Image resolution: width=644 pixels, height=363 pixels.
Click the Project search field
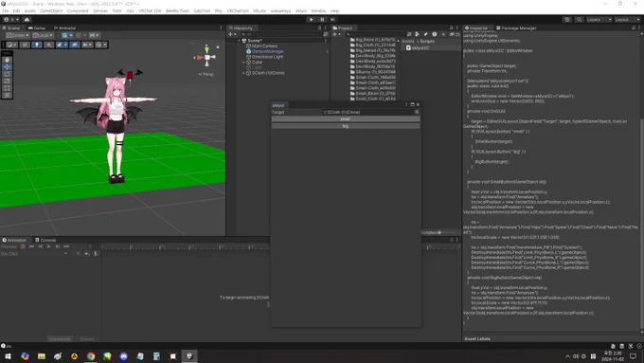click(x=374, y=34)
